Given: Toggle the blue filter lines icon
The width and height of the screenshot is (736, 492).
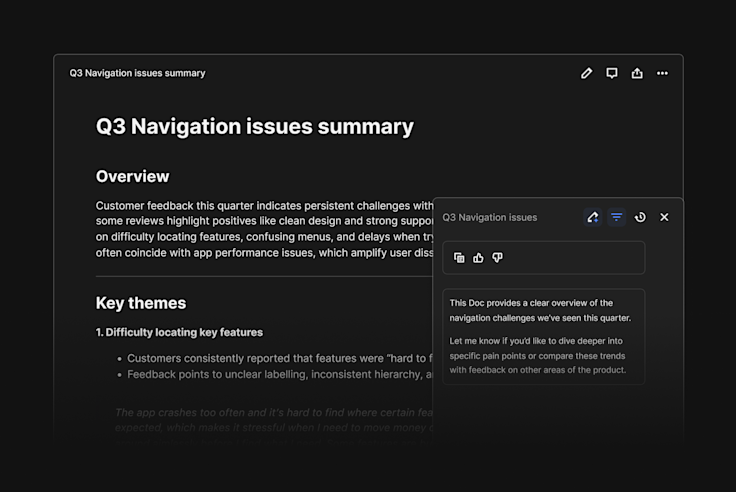Looking at the screenshot, I should pos(616,217).
